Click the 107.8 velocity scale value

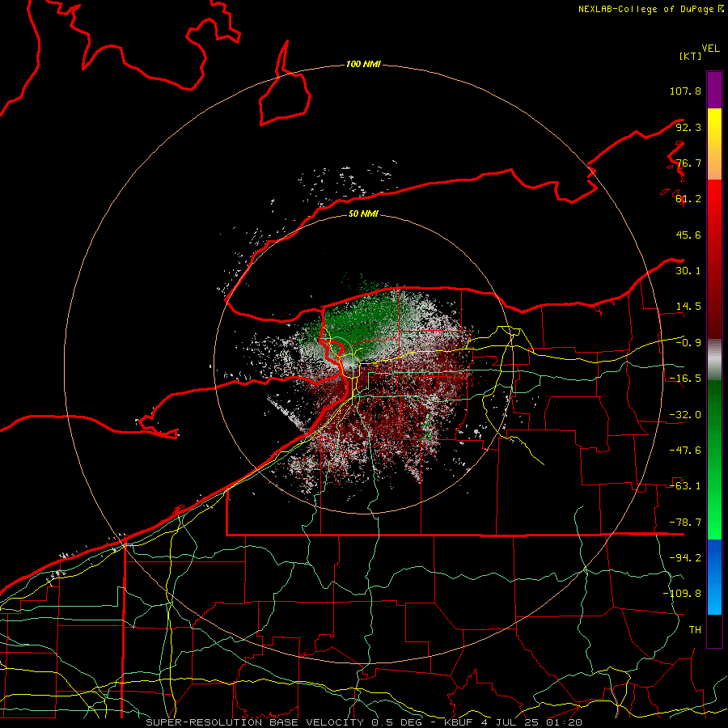pos(685,91)
